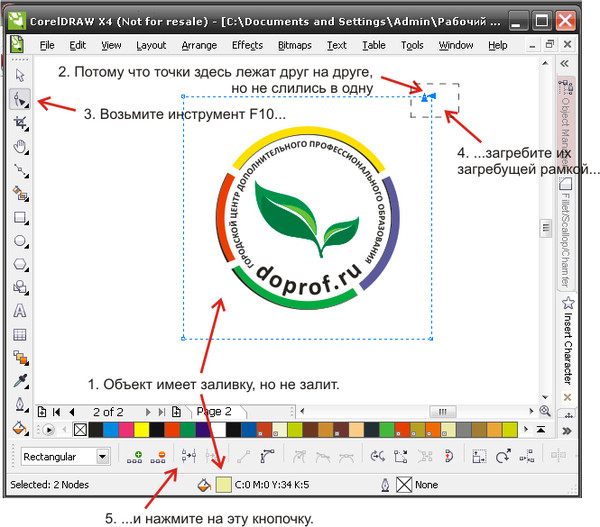Open the Layout menu
The width and height of the screenshot is (600, 527).
[151, 45]
